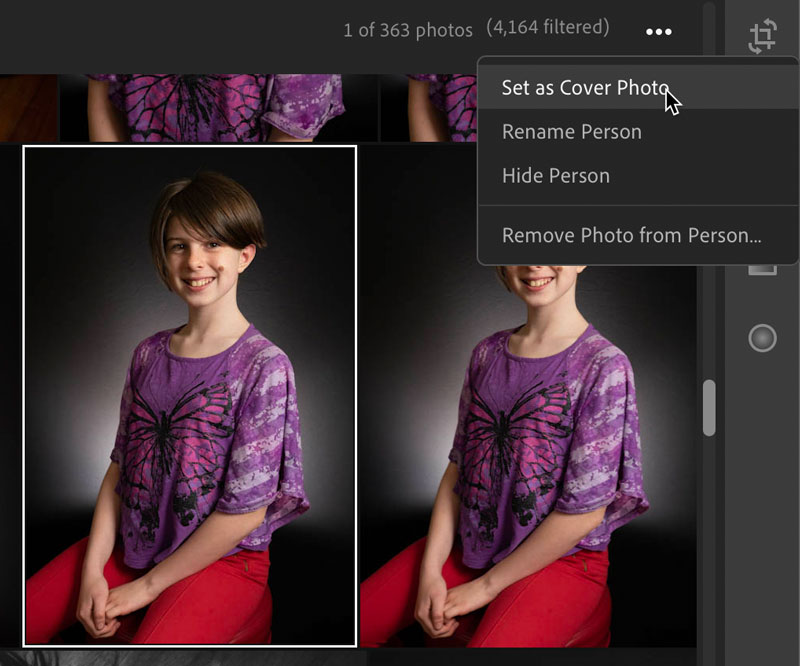Select the top-row butterfly shirt thumbnail

tap(219, 108)
